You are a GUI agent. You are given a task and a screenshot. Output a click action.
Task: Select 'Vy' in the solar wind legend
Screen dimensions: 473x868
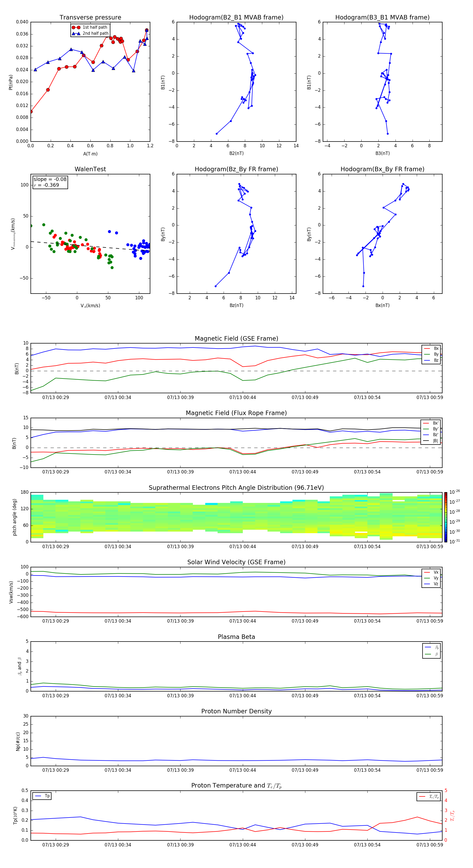[431, 578]
